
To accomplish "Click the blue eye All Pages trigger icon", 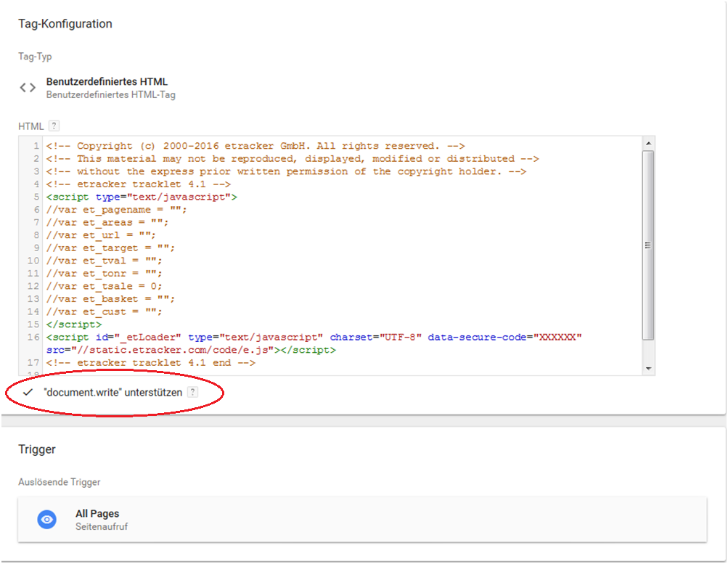I will (47, 520).
